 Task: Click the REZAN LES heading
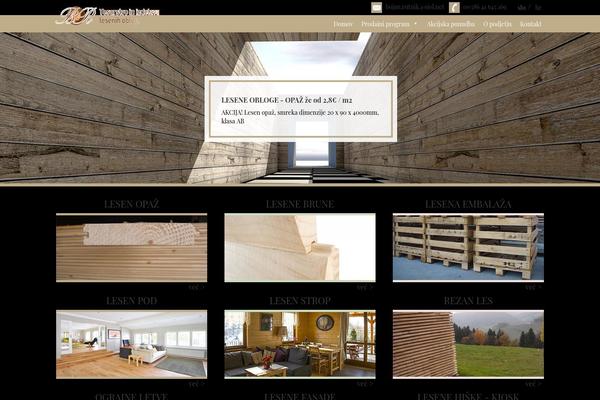[468, 301]
